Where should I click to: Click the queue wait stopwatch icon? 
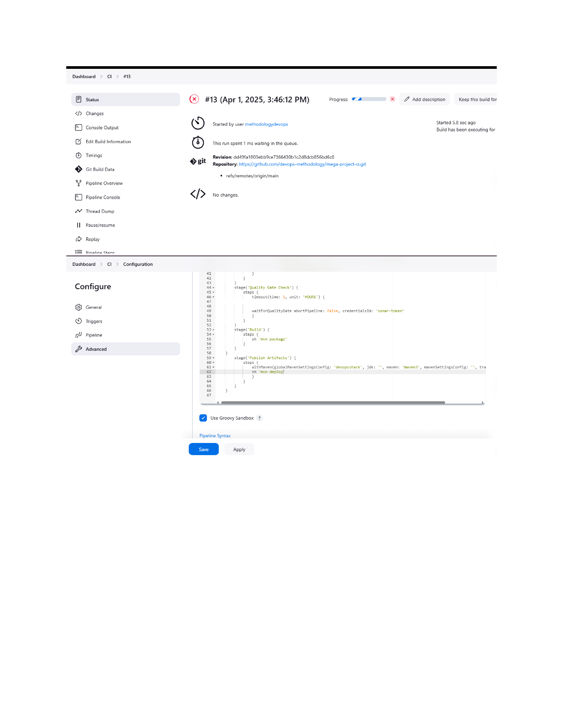click(x=198, y=142)
